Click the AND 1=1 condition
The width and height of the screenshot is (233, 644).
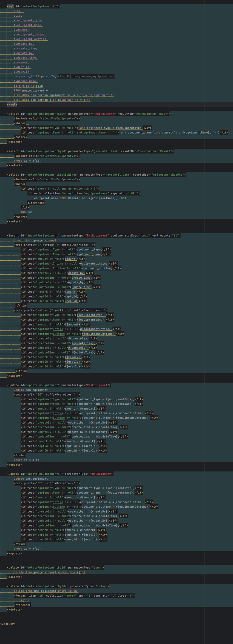point(27,212)
